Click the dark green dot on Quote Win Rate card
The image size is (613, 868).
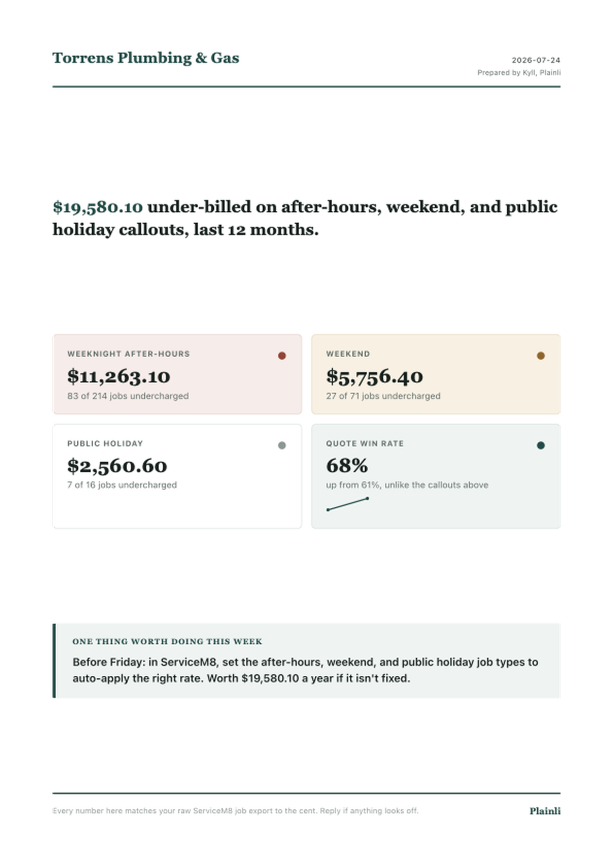(540, 445)
